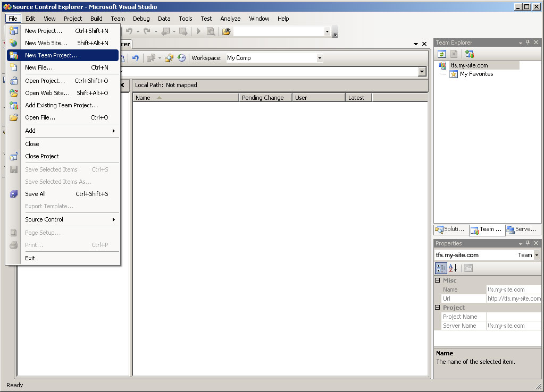
Task: Click the Open File folder icon in menu
Action: (13, 117)
